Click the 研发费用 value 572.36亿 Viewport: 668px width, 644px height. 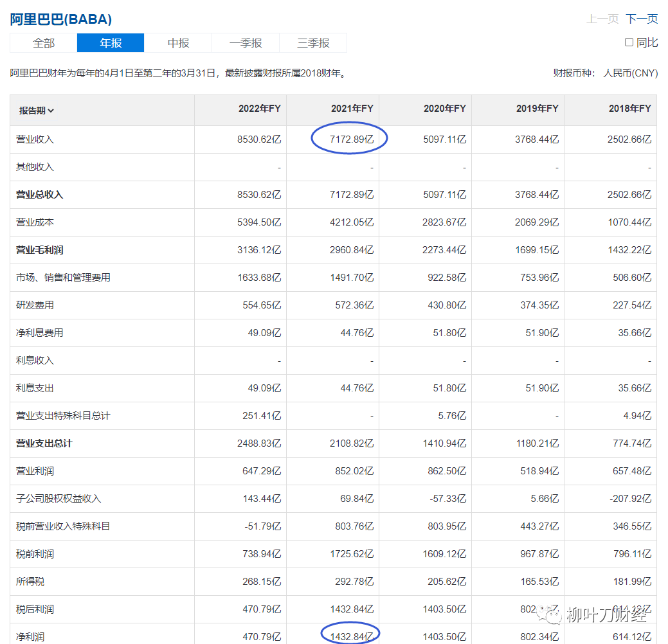tap(354, 305)
